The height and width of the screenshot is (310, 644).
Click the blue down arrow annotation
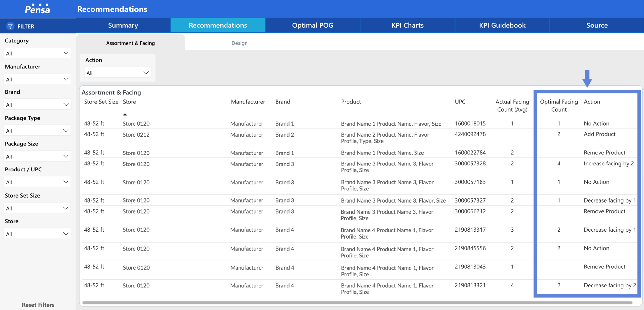(x=587, y=78)
